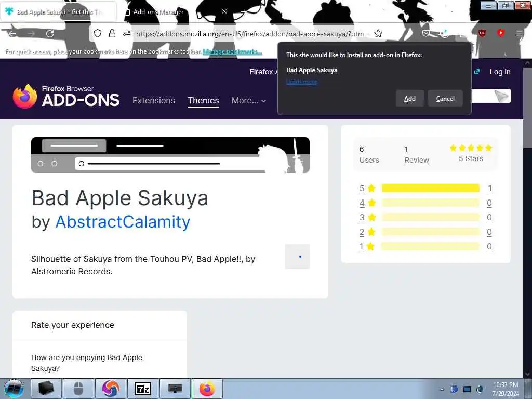The image size is (532, 399).
Task: Open the Learn more link in install prompt
Action: coord(302,82)
